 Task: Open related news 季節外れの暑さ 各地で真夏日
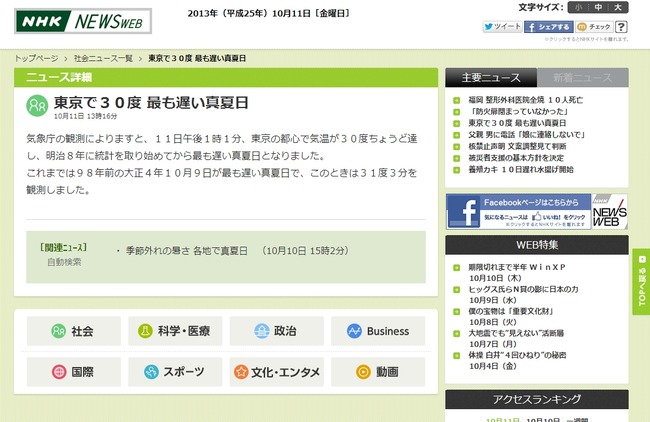[x=187, y=251]
